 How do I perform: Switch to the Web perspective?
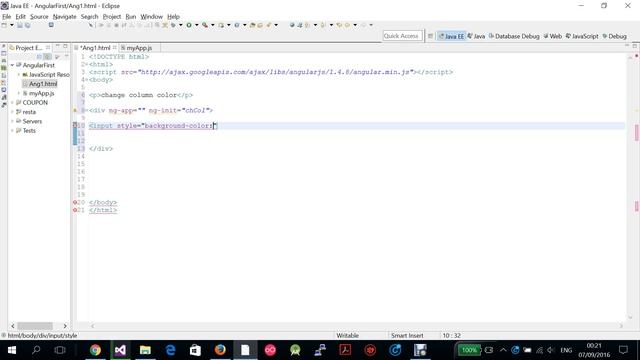pos(552,36)
